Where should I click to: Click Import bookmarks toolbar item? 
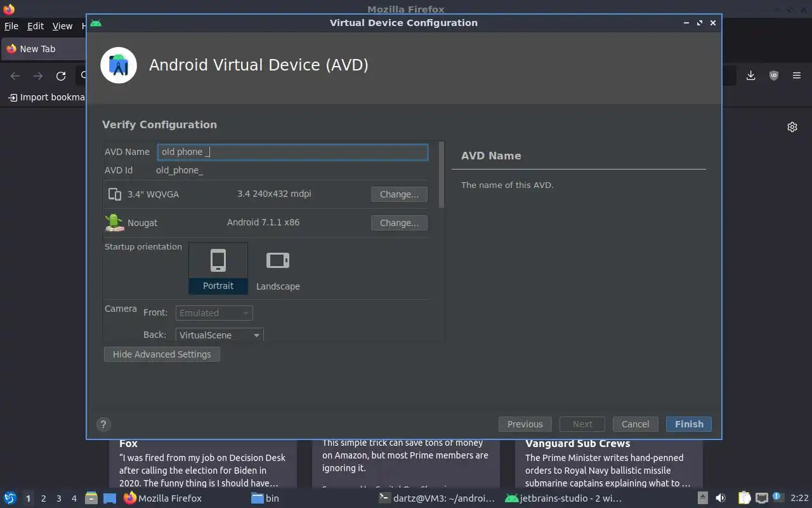pos(46,97)
